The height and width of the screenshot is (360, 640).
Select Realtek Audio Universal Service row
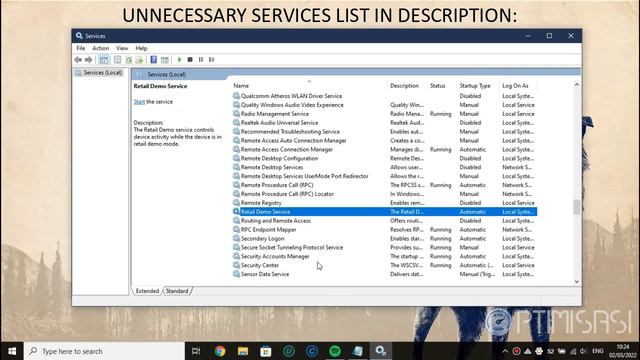tap(384, 123)
